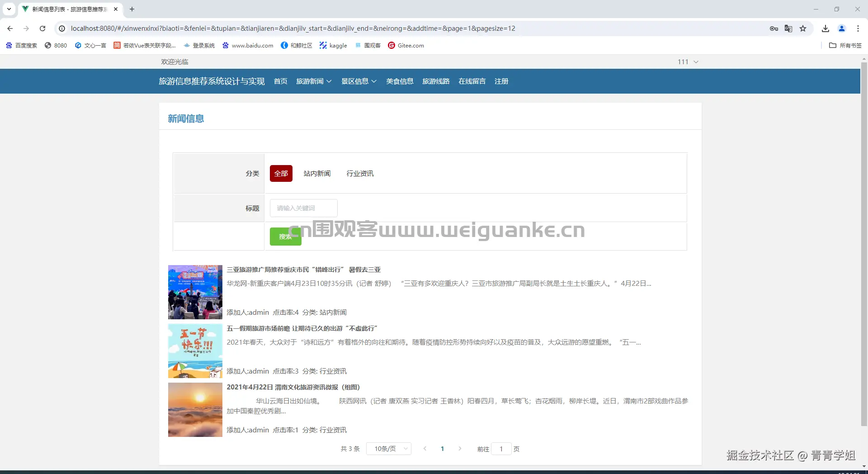Focus the 前往 page jump input

[x=501, y=449]
